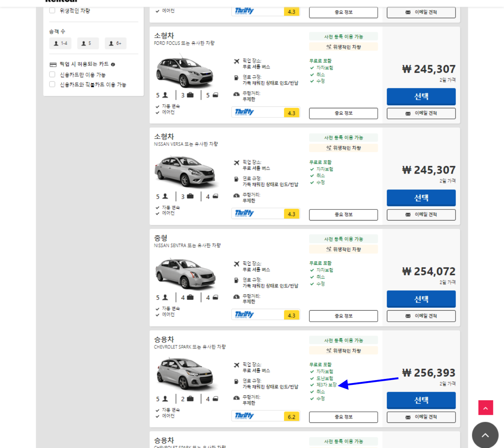
Task: Request 이메일 견적 for Ford Focus
Action: pos(421,113)
